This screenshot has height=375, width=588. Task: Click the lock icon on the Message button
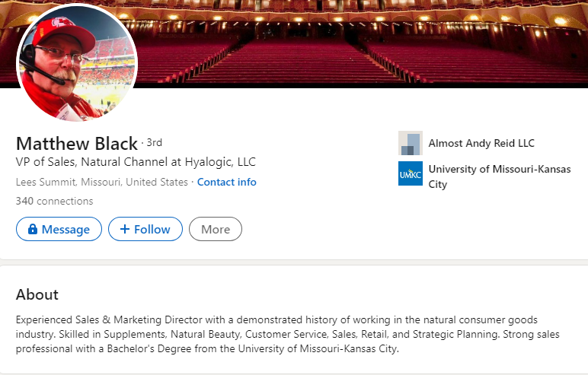(x=33, y=229)
